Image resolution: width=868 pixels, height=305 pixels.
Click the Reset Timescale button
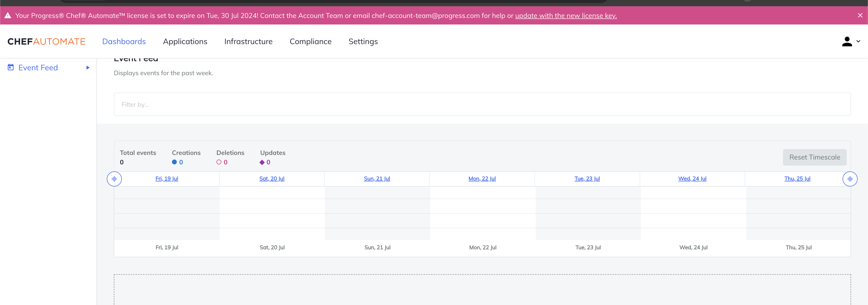(815, 157)
